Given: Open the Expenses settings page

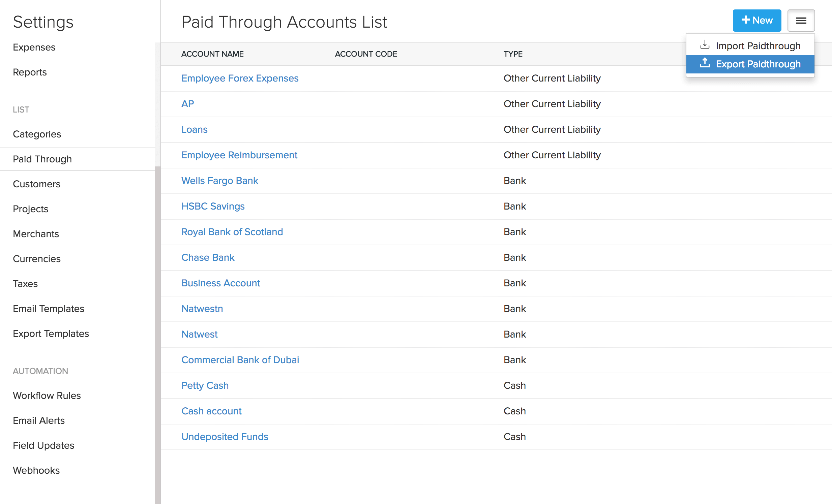Looking at the screenshot, I should (34, 47).
